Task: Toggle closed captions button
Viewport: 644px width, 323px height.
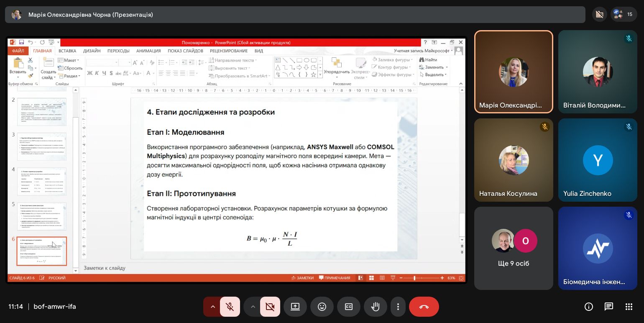Action: tap(349, 307)
